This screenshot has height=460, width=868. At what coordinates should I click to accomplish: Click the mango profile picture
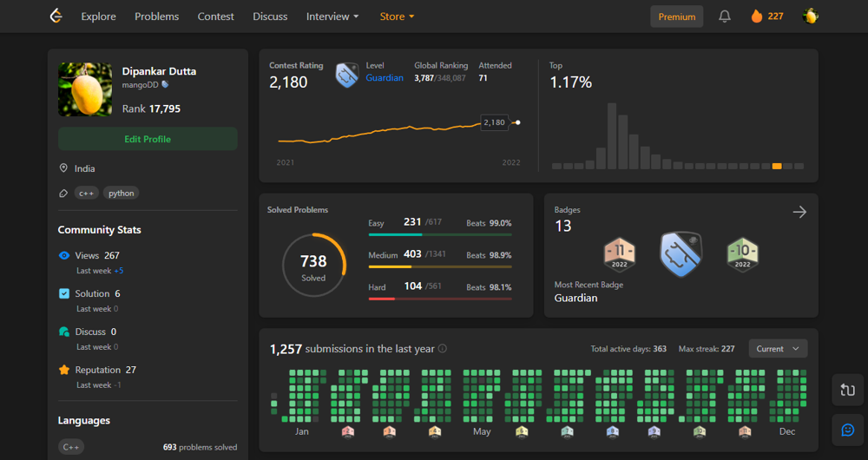(85, 89)
